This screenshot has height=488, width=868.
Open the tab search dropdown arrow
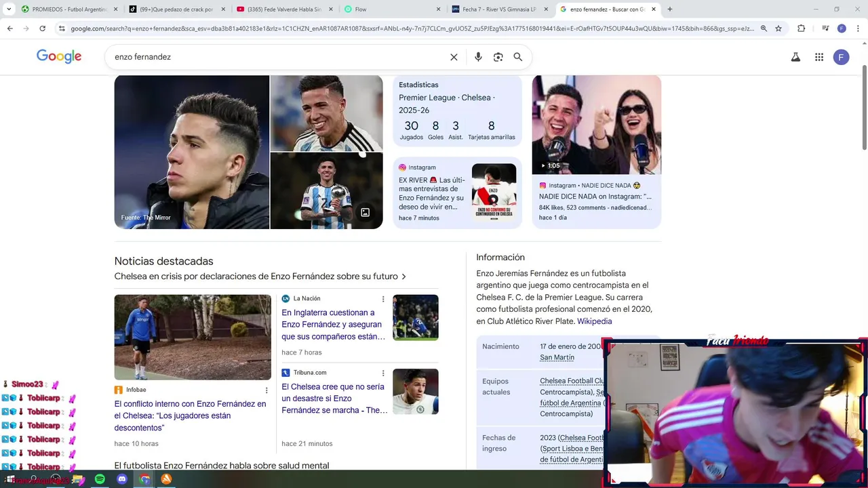point(9,9)
